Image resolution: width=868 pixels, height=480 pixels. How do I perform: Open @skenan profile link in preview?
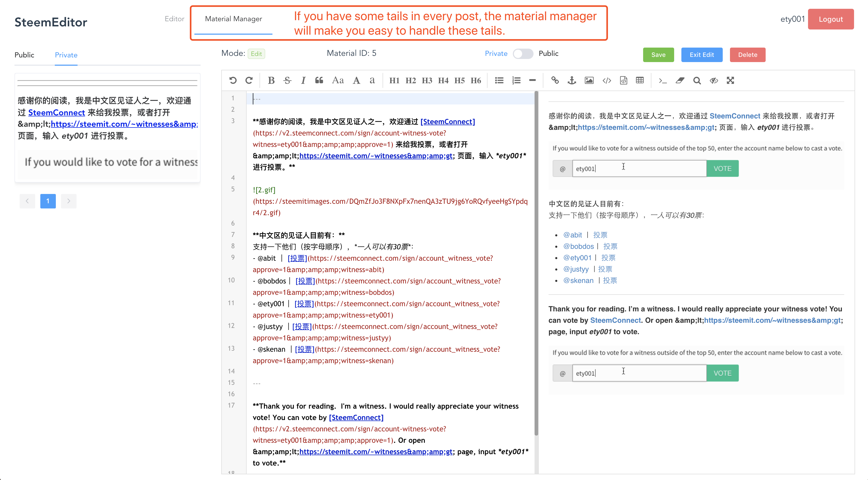pyautogui.click(x=578, y=280)
